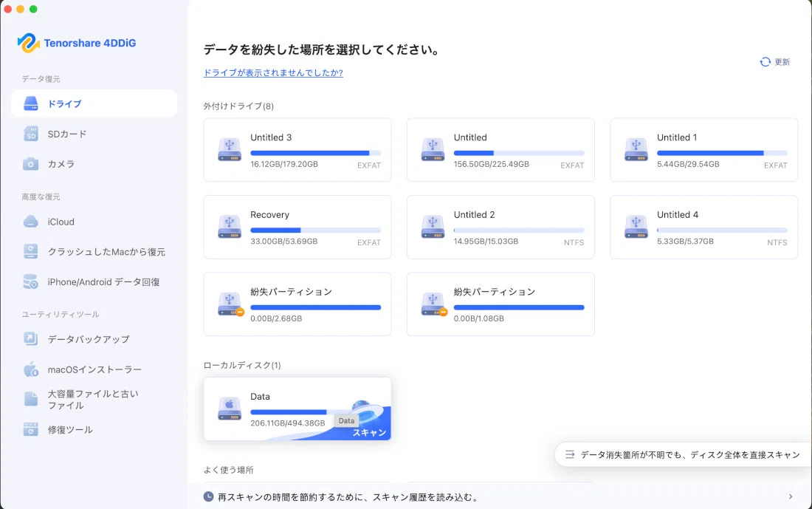Open ドライブが表示されませんでしたか? link
Image resolution: width=812 pixels, height=509 pixels.
coord(273,72)
